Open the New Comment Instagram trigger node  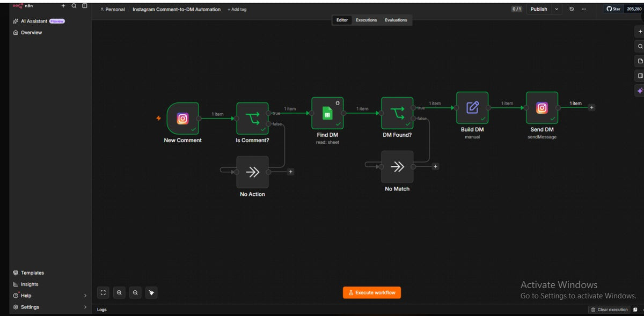point(182,119)
